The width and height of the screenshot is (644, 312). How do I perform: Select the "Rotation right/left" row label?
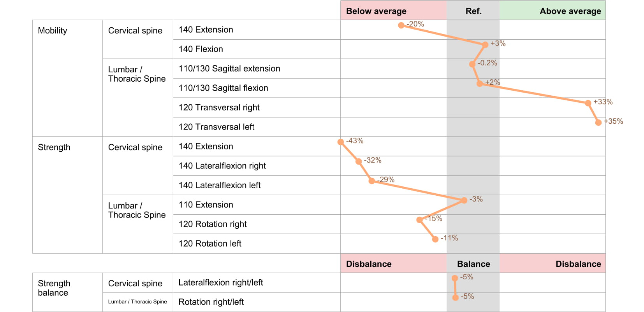[211, 302]
